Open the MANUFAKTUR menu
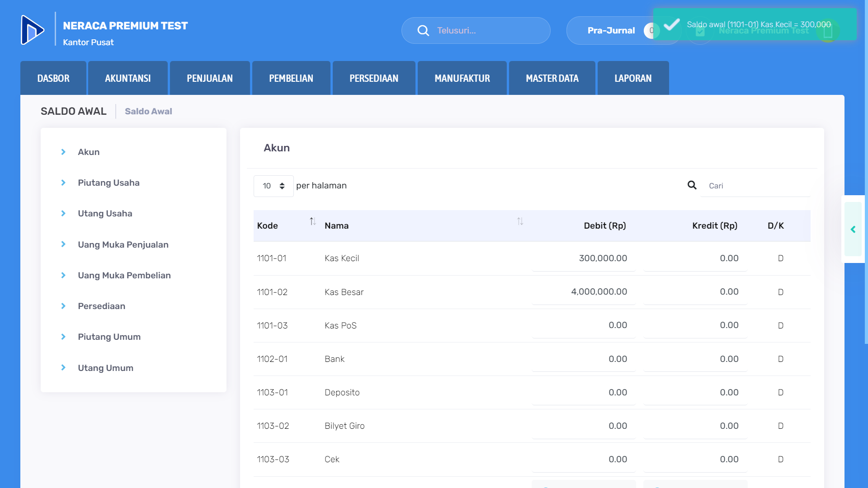The width and height of the screenshot is (868, 488). coord(462,78)
